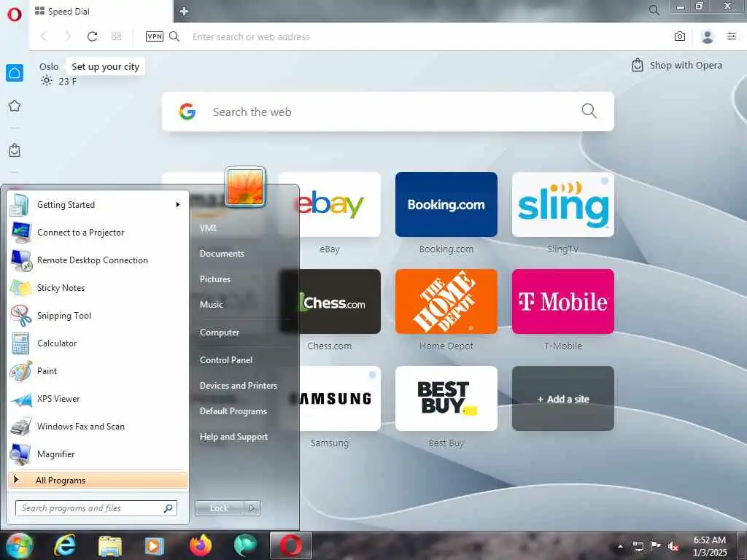Take a snapshot with the camera icon
The width and height of the screenshot is (747, 560).
680,36
